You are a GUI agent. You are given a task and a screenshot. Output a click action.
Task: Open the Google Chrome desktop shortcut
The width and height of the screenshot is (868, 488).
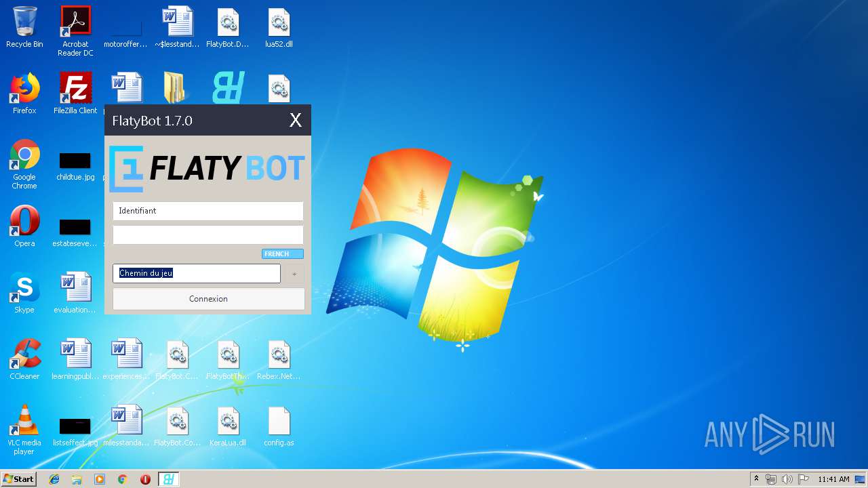pyautogui.click(x=24, y=164)
